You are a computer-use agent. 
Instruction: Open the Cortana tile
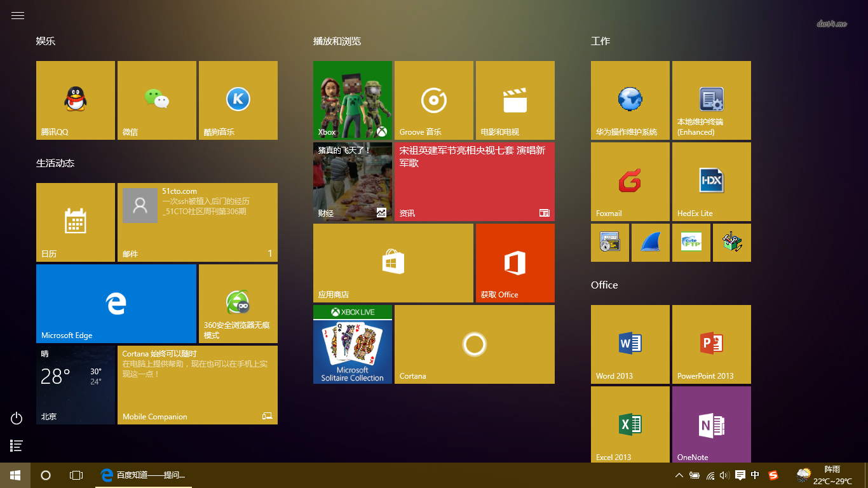(x=475, y=344)
